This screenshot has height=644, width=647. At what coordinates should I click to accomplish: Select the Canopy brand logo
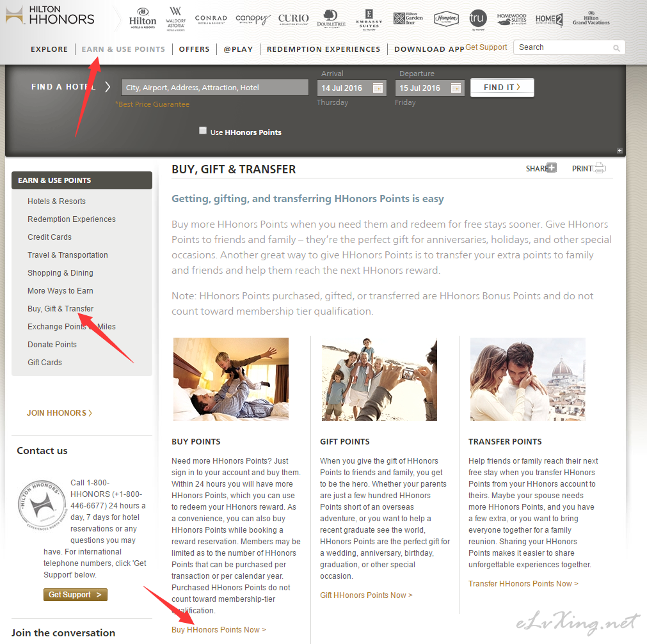(253, 19)
